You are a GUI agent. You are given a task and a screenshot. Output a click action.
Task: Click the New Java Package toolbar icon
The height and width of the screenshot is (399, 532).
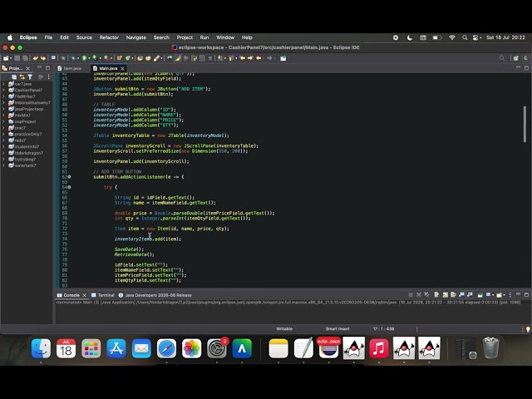coord(120,58)
